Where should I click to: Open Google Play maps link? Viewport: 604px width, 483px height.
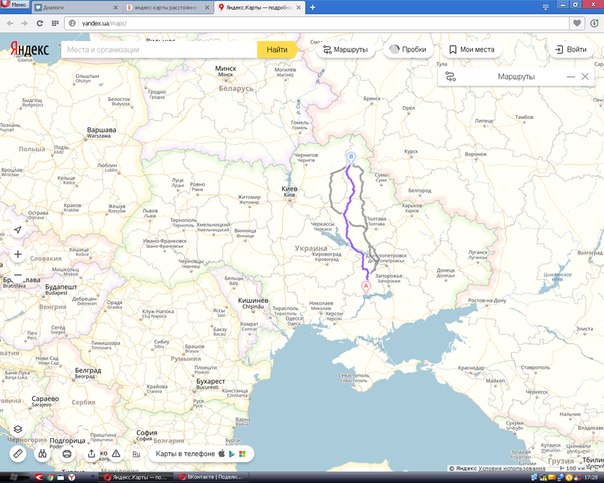point(232,454)
